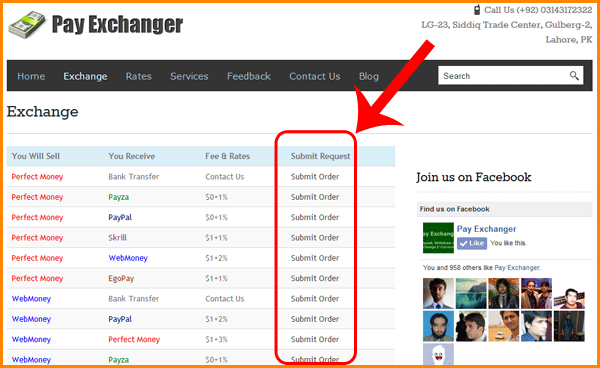This screenshot has height=368, width=600.
Task: Click the landscape Facebook fan photo
Action: [x=471, y=293]
